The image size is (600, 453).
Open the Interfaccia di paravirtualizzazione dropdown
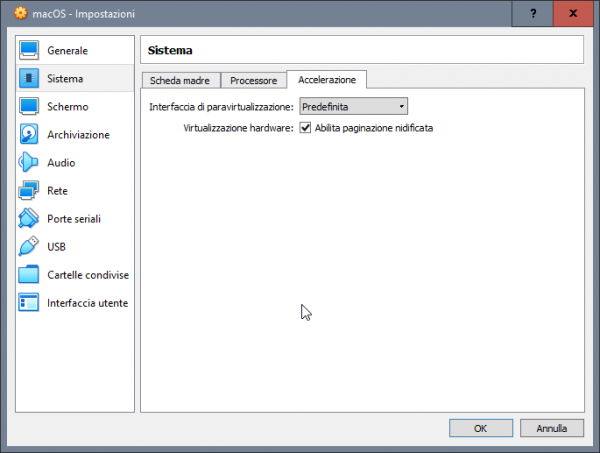(354, 106)
